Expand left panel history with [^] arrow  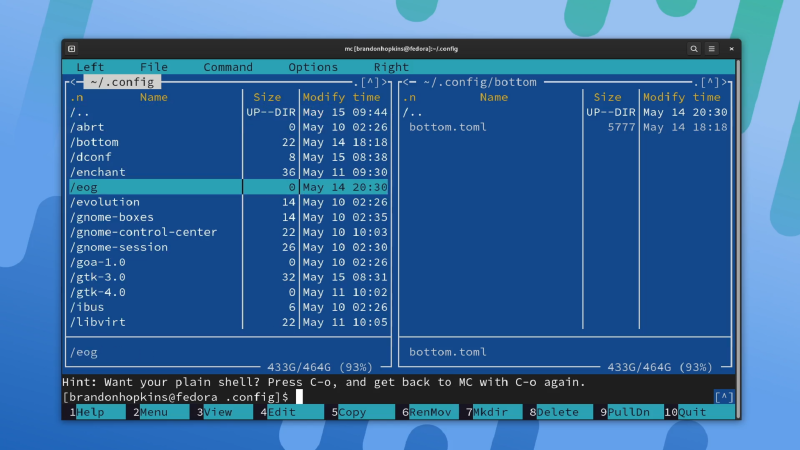tap(370, 82)
